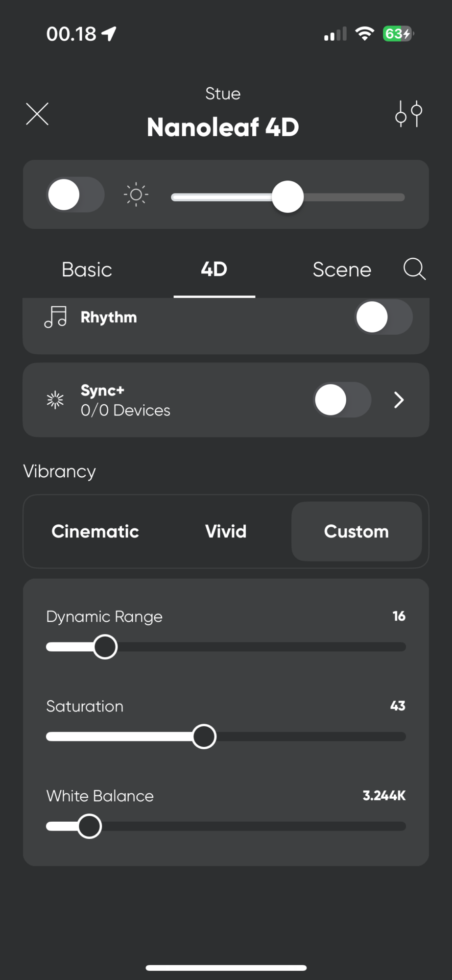Screen dimensions: 452x980
Task: Close the Nanoleaf 4D device panel
Action: tap(37, 114)
